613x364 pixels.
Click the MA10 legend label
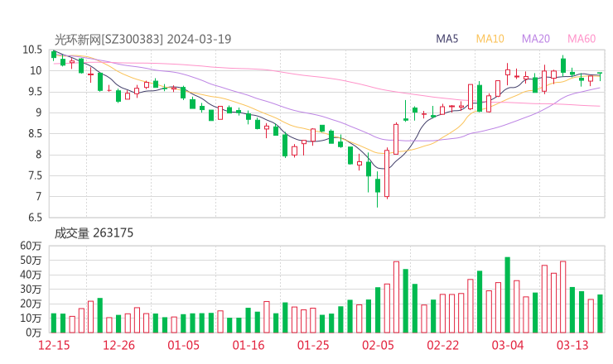490,39
